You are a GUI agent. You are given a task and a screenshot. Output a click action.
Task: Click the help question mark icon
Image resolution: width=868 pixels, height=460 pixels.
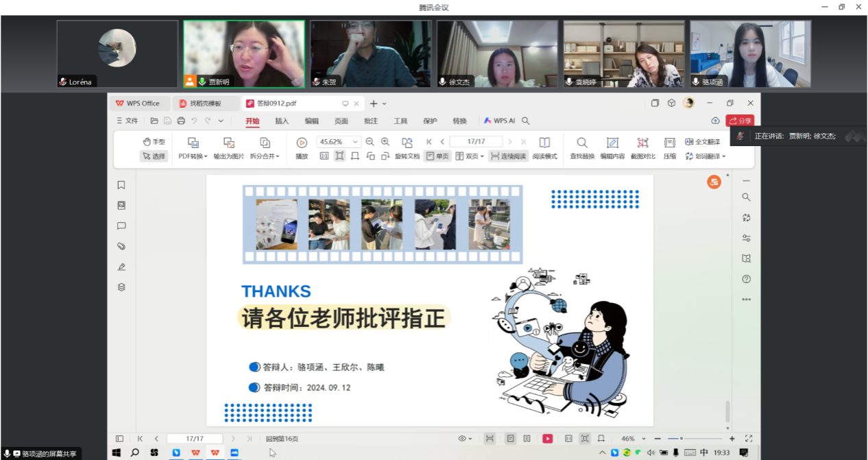click(747, 279)
